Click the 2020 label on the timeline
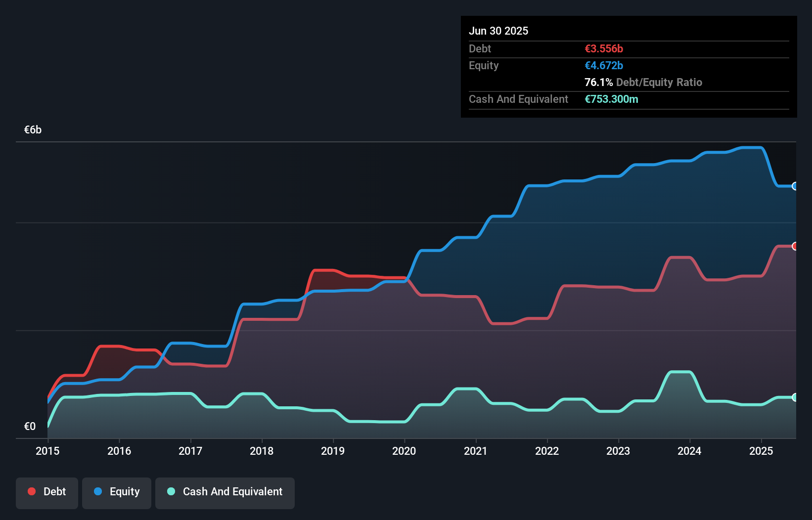Viewport: 812px width, 520px height. coord(404,451)
